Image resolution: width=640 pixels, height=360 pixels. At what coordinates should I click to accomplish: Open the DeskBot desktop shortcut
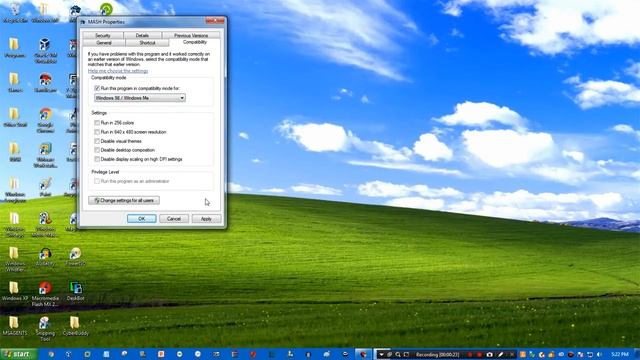pos(76,291)
